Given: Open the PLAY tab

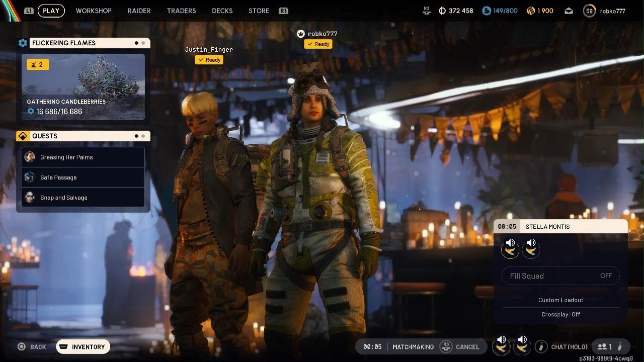Looking at the screenshot, I should point(51,11).
